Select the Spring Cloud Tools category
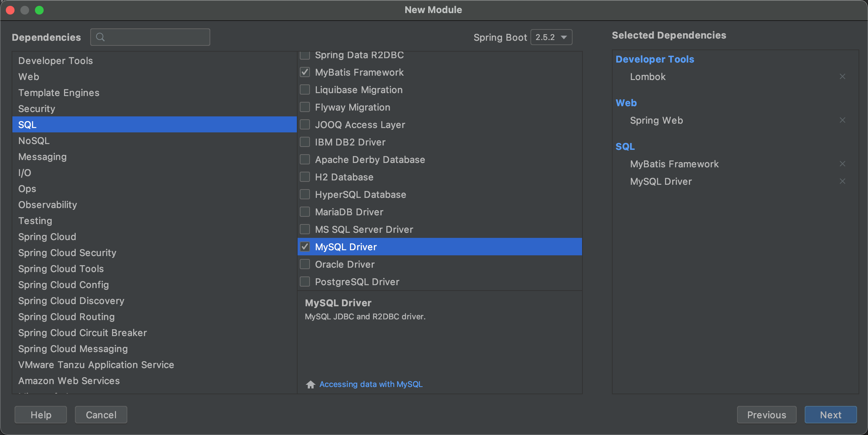 click(x=154, y=269)
